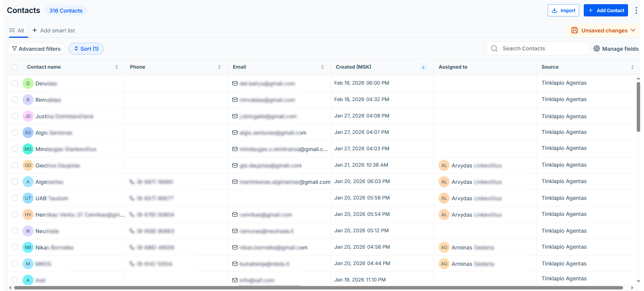
Task: Click into the Search Contacts field
Action: 538,48
